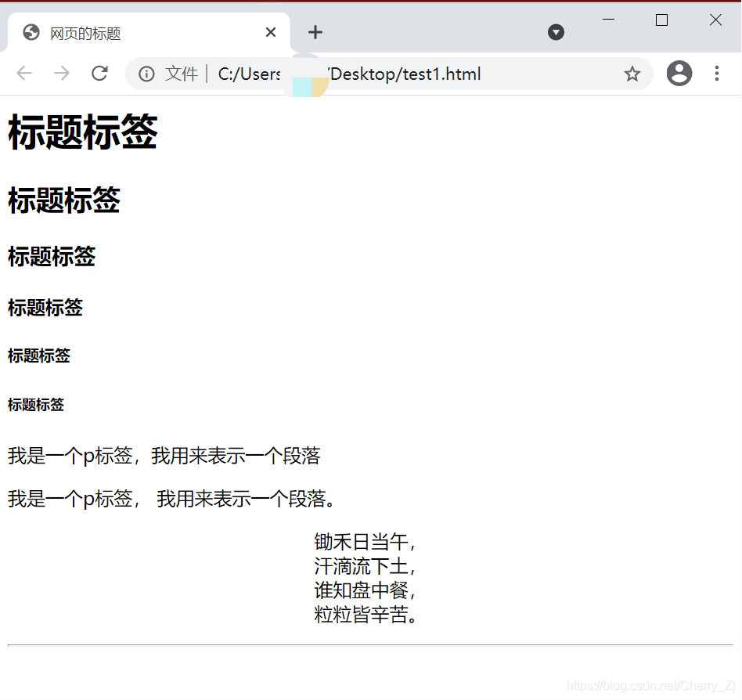
Task: Click the smallest 标题标签 heading
Action: [36, 405]
